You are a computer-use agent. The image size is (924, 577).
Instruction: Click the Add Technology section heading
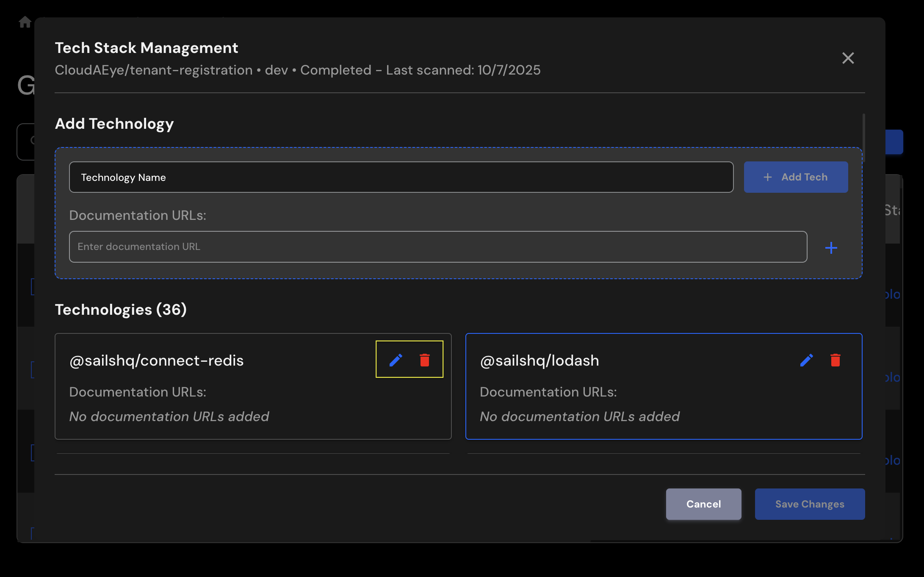(114, 124)
